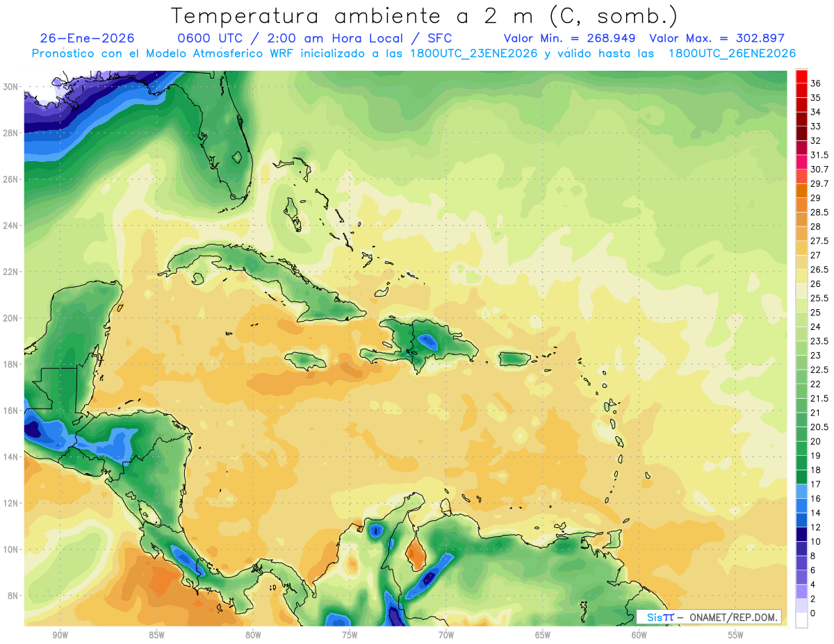Screen dimensions: 834x644
Task: Pick the dark navy swatch between 10 and 8
Action: (801, 549)
